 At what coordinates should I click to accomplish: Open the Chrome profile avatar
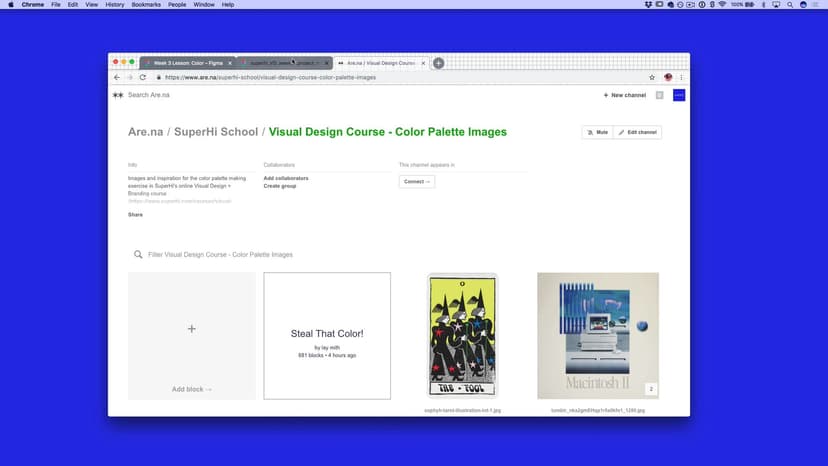click(668, 77)
